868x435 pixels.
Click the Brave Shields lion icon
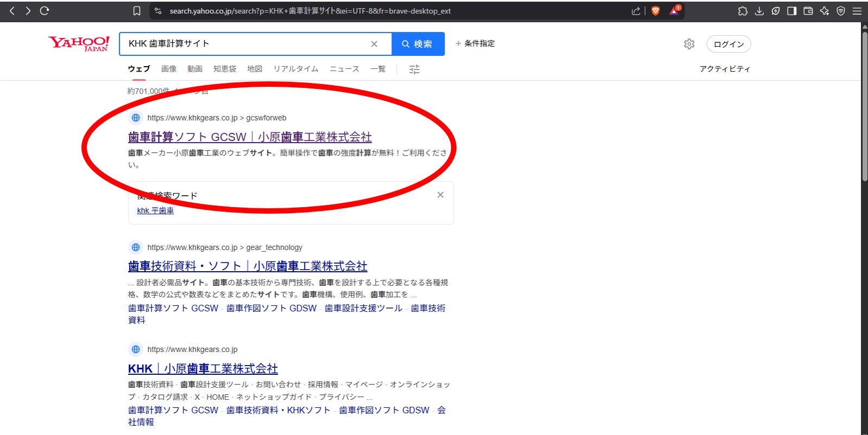coord(655,11)
